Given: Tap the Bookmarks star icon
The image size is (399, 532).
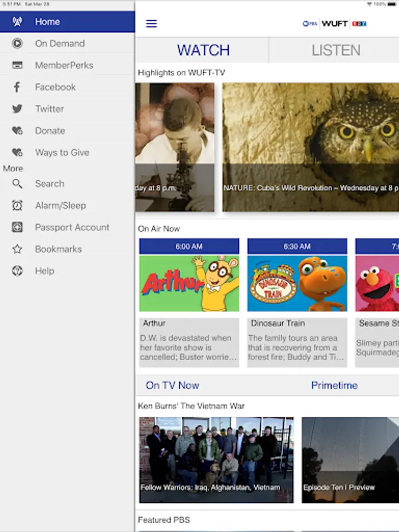Looking at the screenshot, I should [17, 249].
